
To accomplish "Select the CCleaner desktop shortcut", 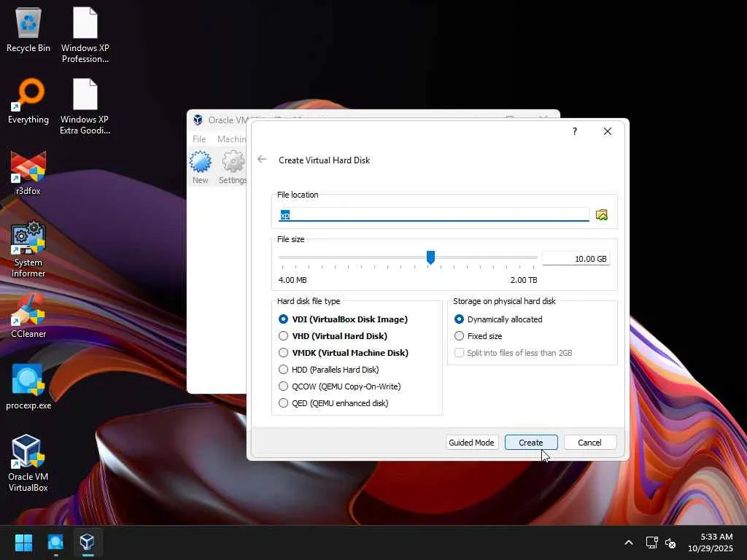I will click(28, 316).
